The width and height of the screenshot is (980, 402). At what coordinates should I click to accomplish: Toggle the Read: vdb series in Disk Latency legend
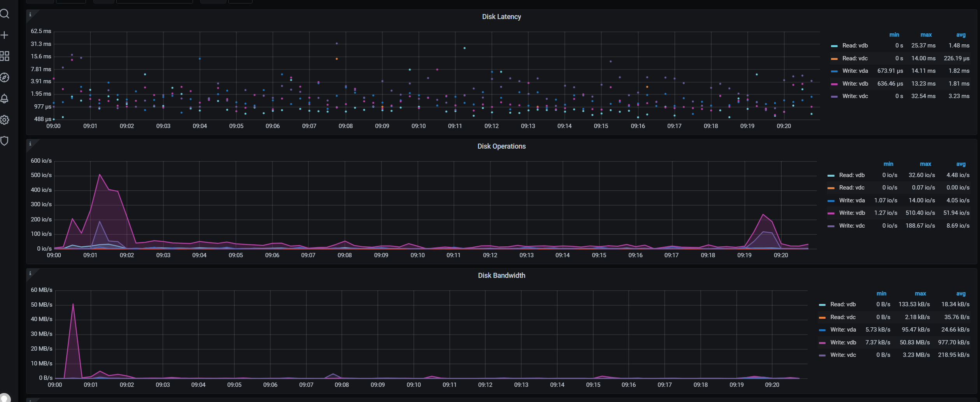click(x=855, y=46)
